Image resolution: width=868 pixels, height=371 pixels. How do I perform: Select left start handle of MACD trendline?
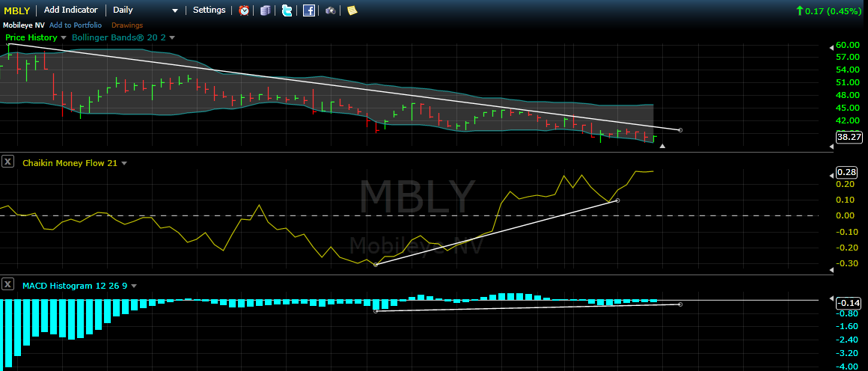[376, 311]
